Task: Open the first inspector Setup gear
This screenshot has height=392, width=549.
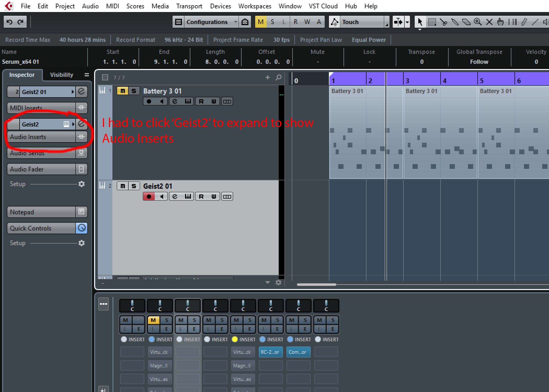Action: pos(82,184)
